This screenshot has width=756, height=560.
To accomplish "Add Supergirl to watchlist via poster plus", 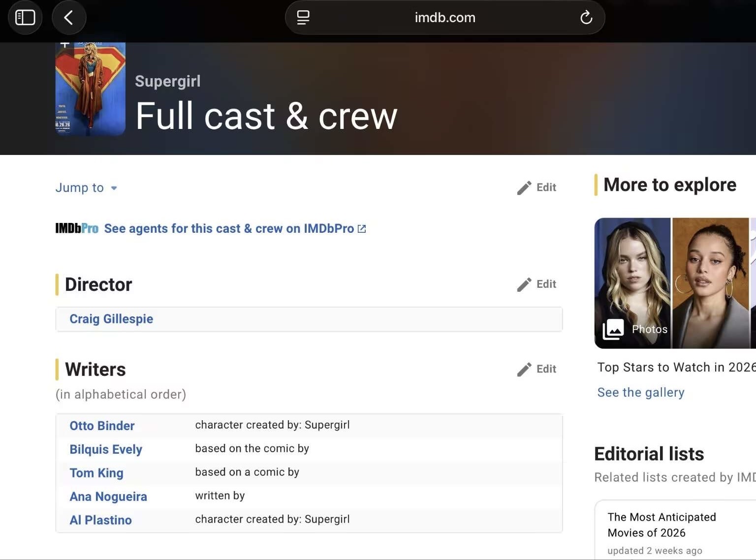I will (x=64, y=45).
